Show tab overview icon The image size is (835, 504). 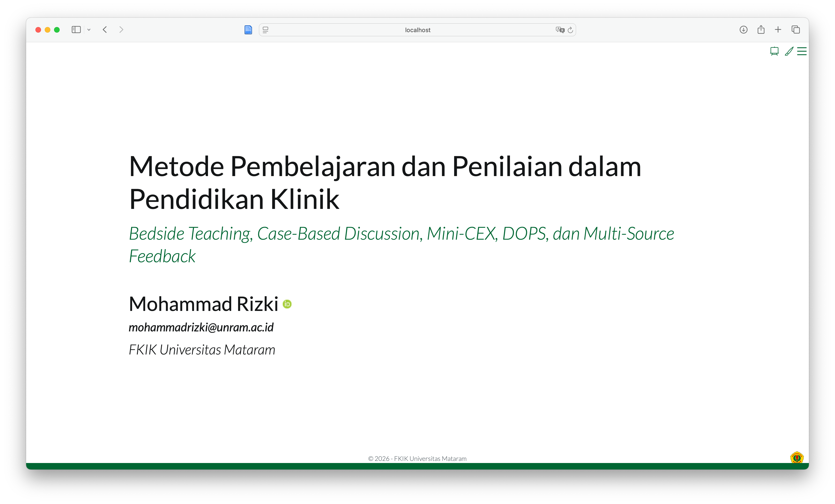[x=796, y=30]
